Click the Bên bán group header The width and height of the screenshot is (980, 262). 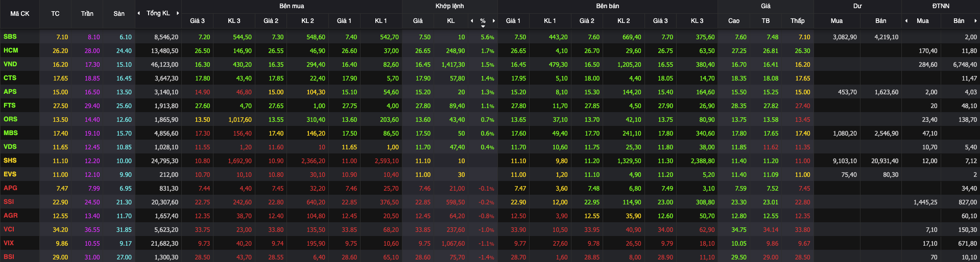608,6
